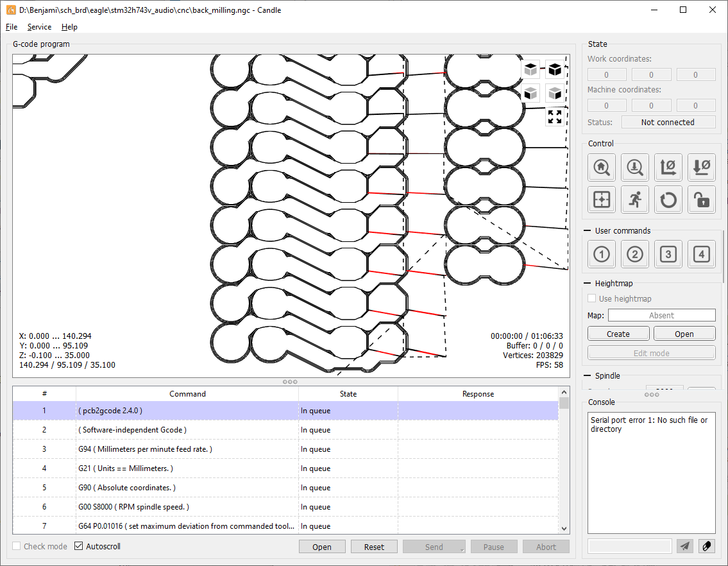The height and width of the screenshot is (566, 728).
Task: Select the G00 S8000 spindle speed row
Action: pos(285,507)
